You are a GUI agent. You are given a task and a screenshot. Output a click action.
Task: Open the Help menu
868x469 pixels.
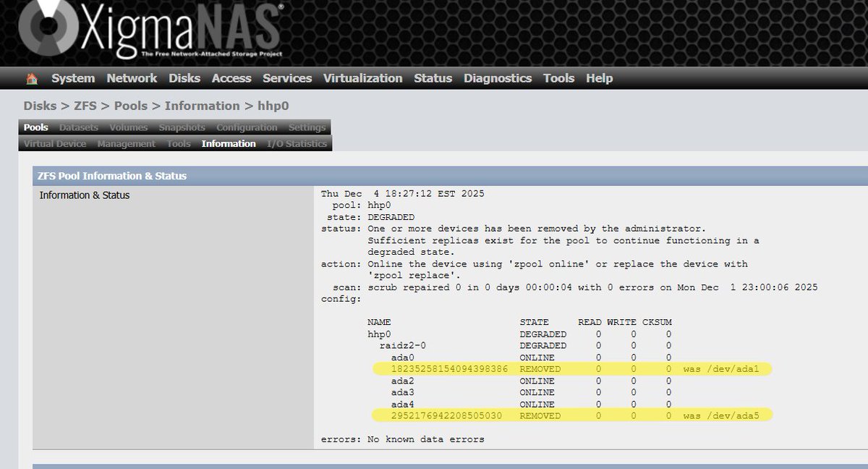(599, 78)
